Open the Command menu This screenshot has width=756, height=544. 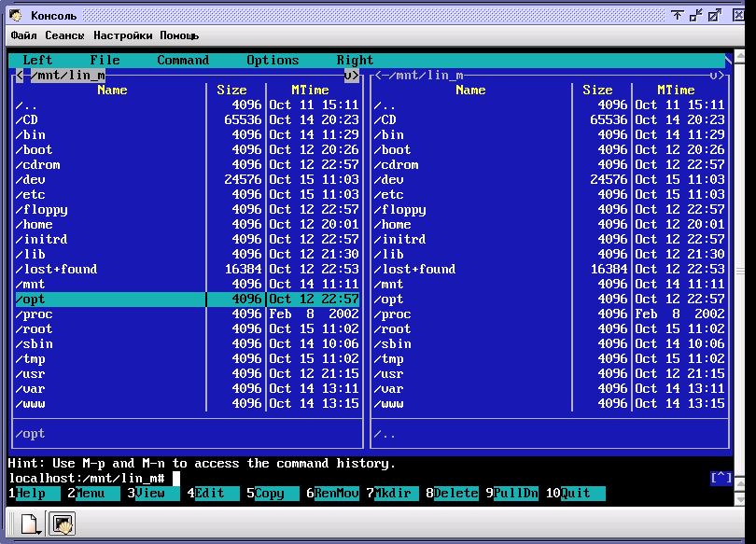(x=183, y=61)
